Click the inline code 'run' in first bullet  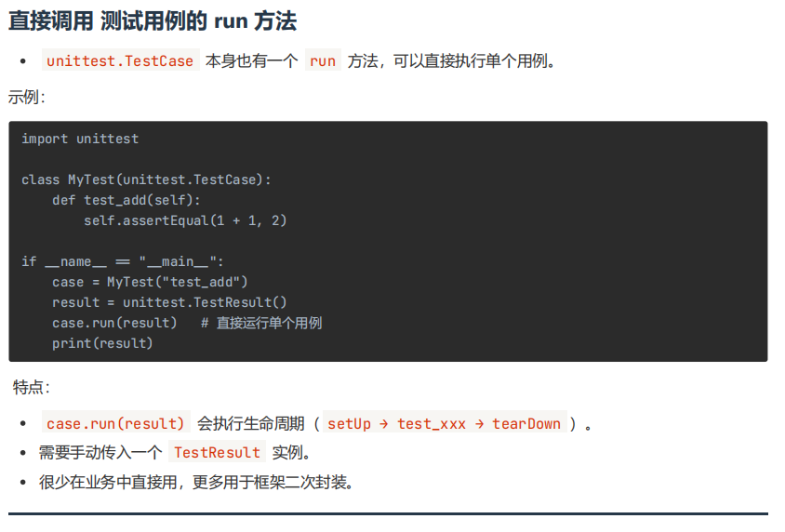(x=323, y=60)
